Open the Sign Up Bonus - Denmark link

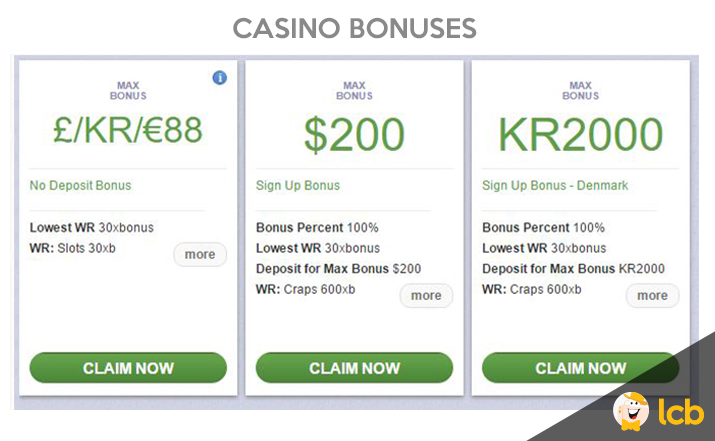[x=555, y=186]
